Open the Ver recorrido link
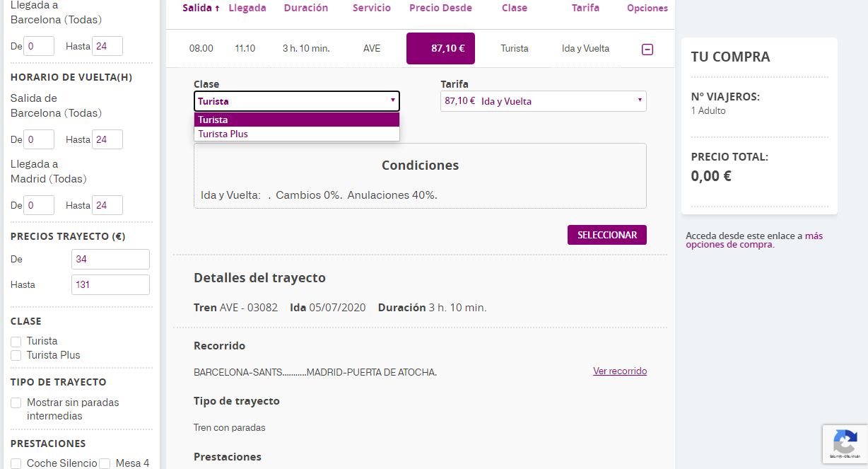 pyautogui.click(x=619, y=371)
